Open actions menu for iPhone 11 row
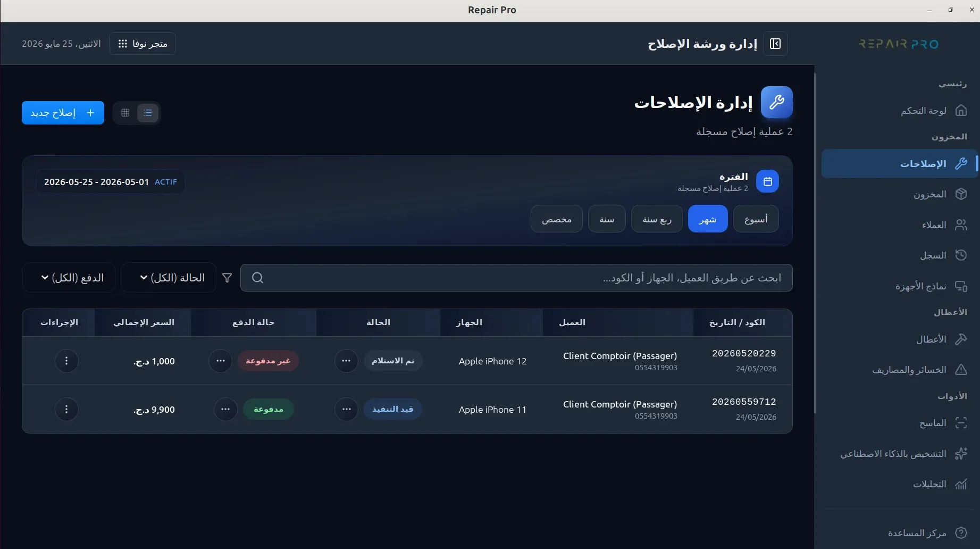The image size is (980, 549). pyautogui.click(x=66, y=409)
